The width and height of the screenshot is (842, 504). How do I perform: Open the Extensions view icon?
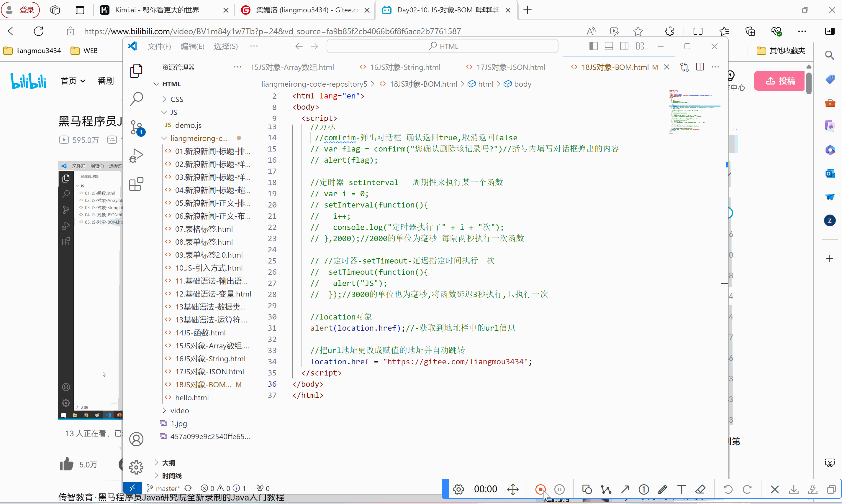[x=136, y=184]
